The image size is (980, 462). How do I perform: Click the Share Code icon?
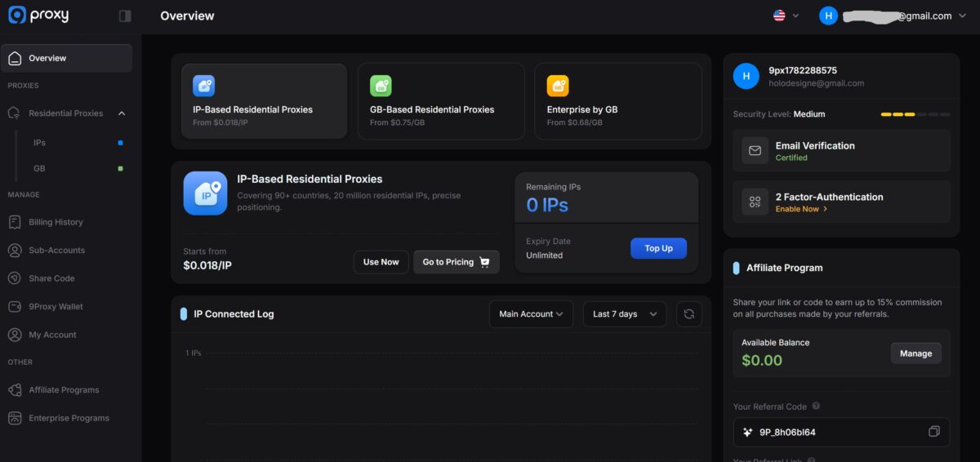point(15,278)
